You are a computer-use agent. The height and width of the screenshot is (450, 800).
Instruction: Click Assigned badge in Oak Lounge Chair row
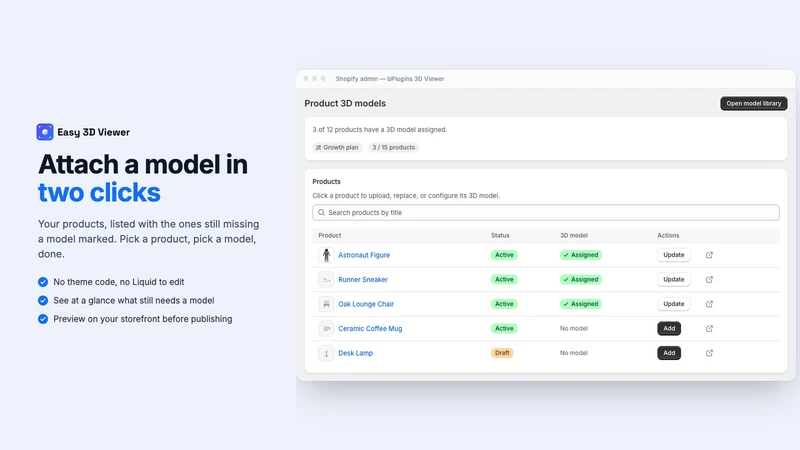pos(581,304)
